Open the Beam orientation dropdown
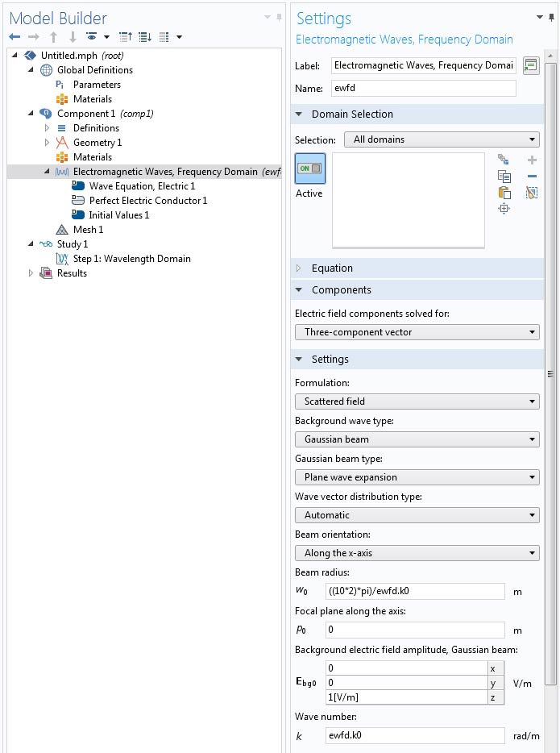The width and height of the screenshot is (560, 753). (x=417, y=553)
